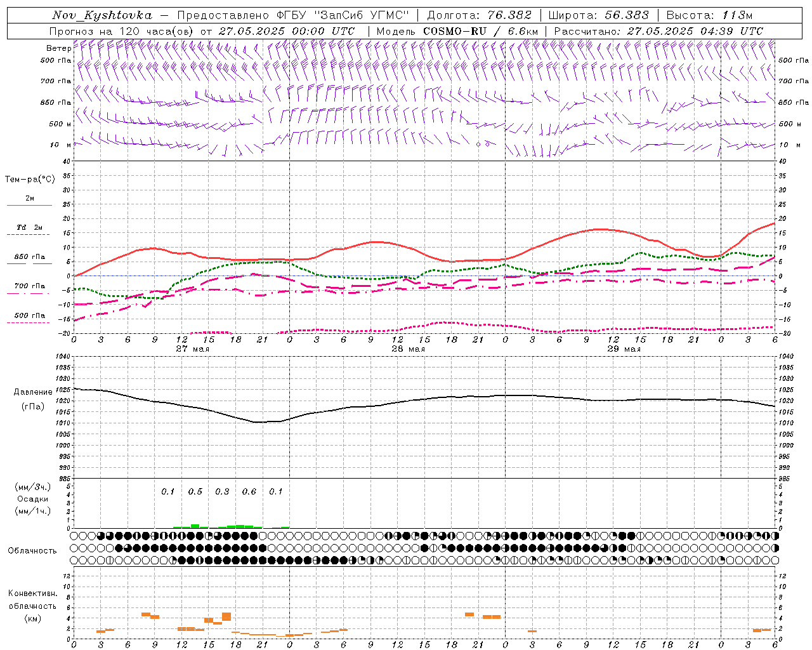Click the tallest orange convective cloud bar
This screenshot has width=812, height=650.
pyautogui.click(x=226, y=616)
